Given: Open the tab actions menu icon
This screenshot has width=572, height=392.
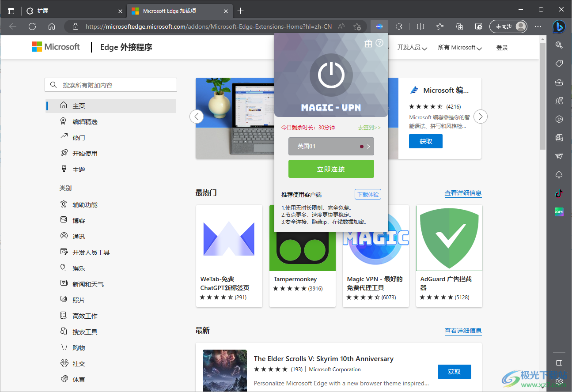Looking at the screenshot, I should 11,11.
